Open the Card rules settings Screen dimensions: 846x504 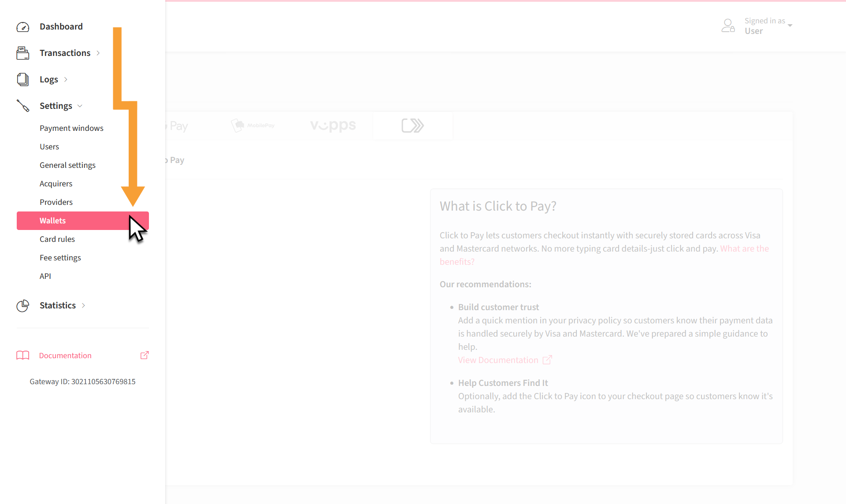click(x=57, y=239)
